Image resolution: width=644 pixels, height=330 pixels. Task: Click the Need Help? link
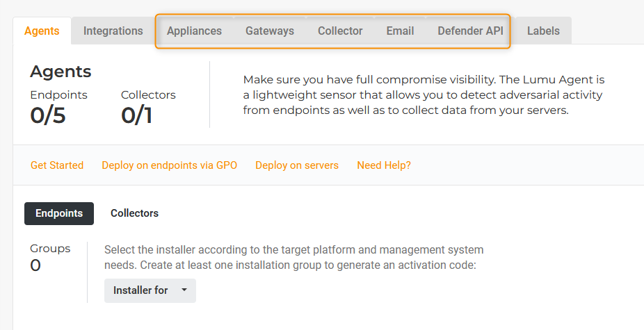coord(383,165)
